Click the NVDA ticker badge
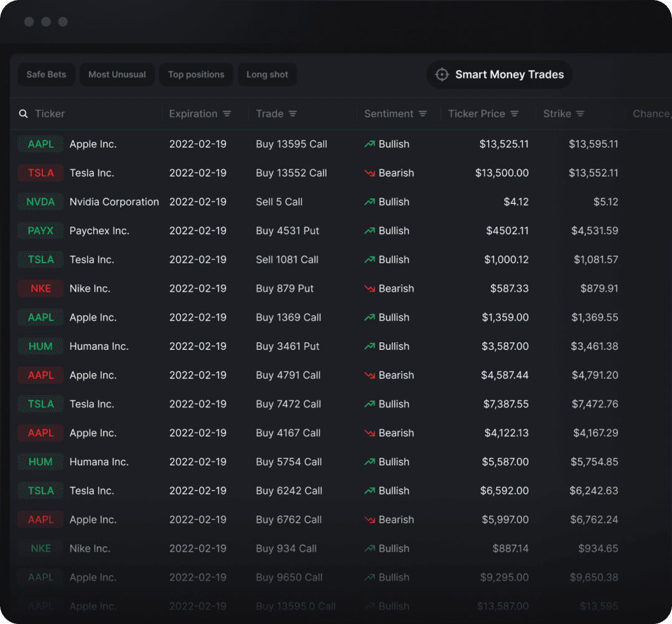Viewport: 672px width, 624px height. pyautogui.click(x=40, y=202)
